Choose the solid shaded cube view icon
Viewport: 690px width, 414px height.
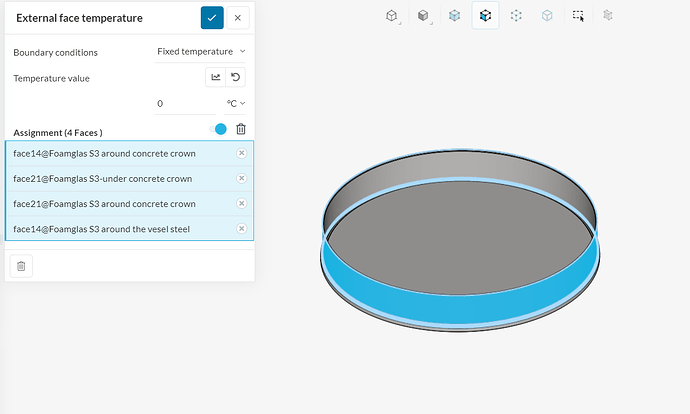tap(423, 16)
